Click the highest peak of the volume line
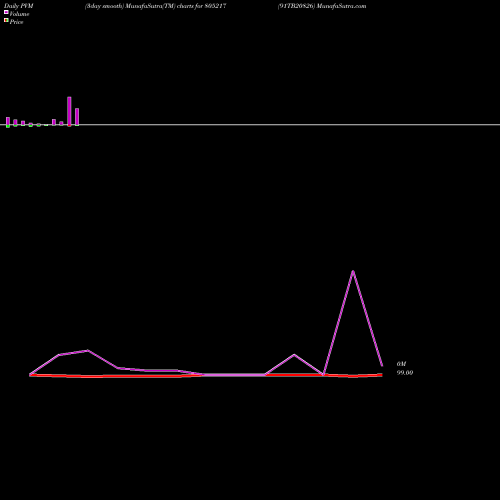 353,271
